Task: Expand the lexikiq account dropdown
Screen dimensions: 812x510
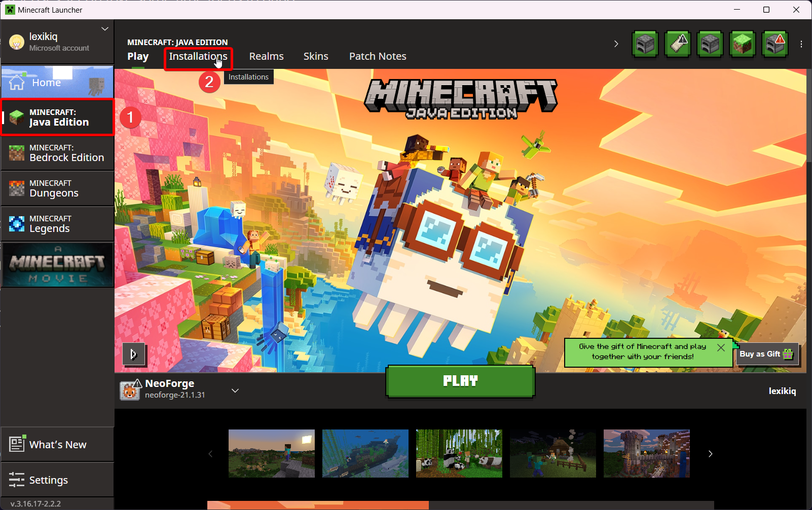Action: 105,29
